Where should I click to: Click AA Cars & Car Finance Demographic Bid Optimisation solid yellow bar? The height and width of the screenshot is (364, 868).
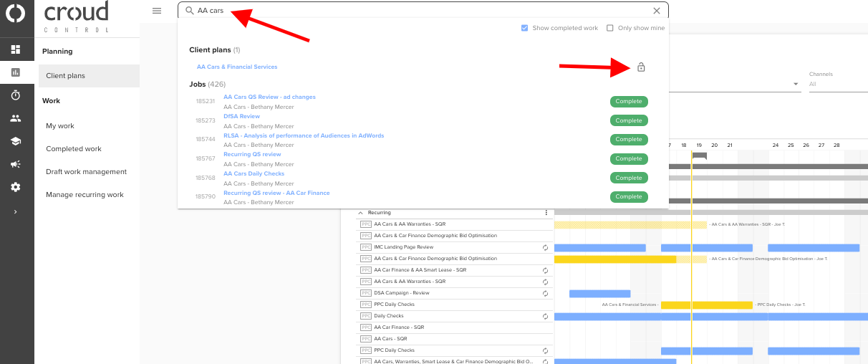(615, 259)
